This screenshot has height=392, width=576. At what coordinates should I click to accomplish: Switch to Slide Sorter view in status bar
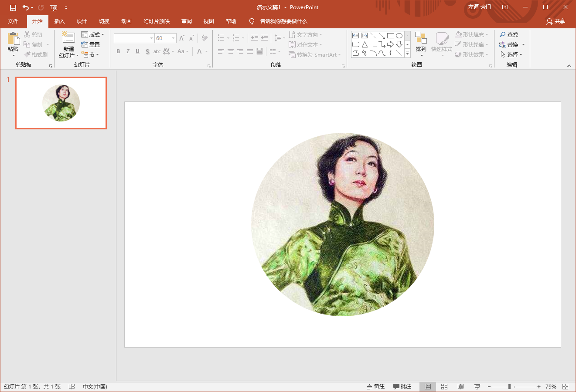point(444,386)
